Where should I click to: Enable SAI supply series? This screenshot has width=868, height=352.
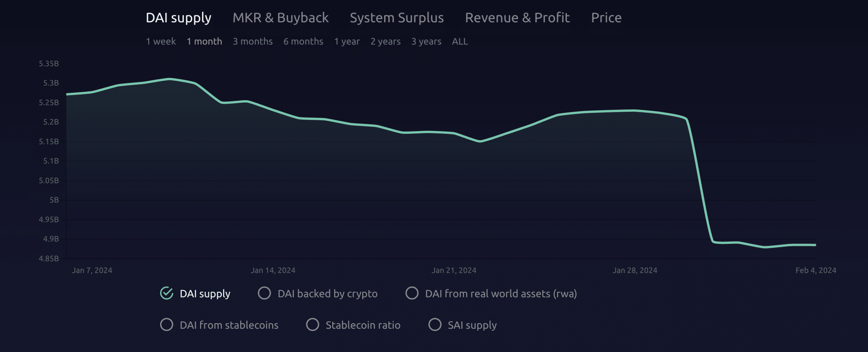tap(462, 325)
